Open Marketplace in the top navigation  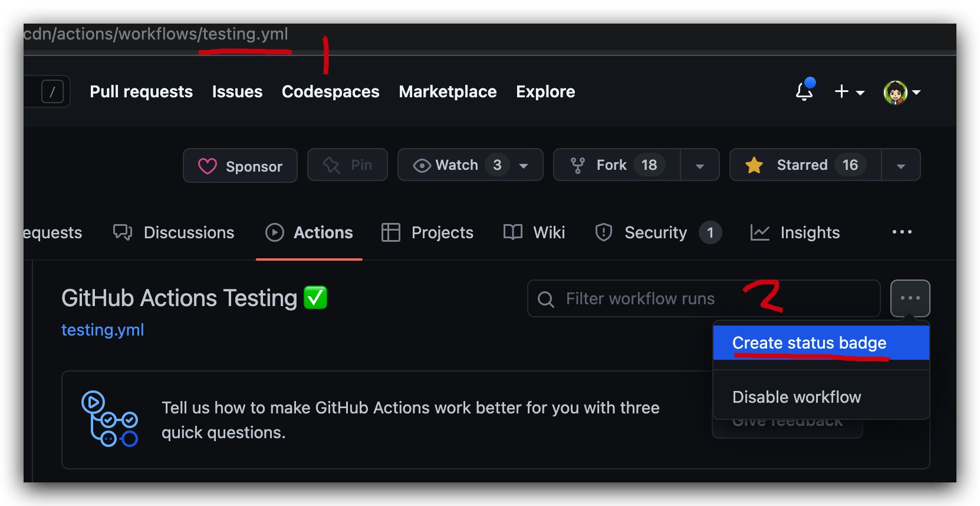pyautogui.click(x=448, y=91)
